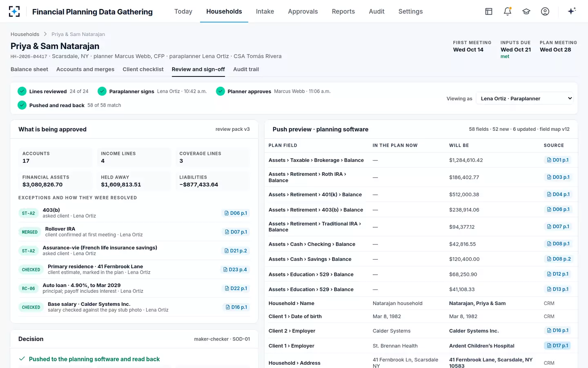Open source D03 p.1 for Roth IRA balance

click(558, 177)
